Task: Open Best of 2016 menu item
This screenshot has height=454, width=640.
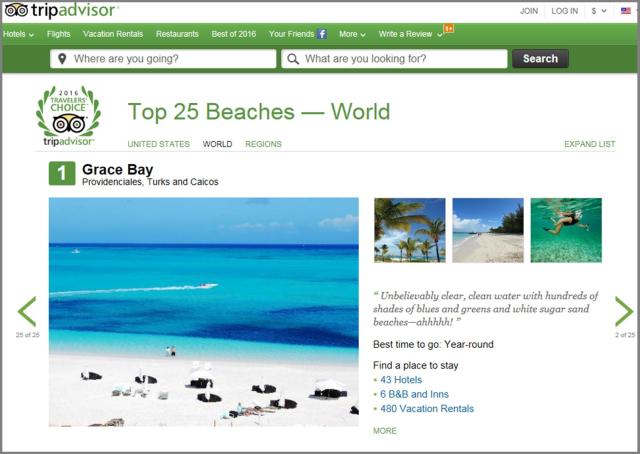Action: click(x=234, y=34)
